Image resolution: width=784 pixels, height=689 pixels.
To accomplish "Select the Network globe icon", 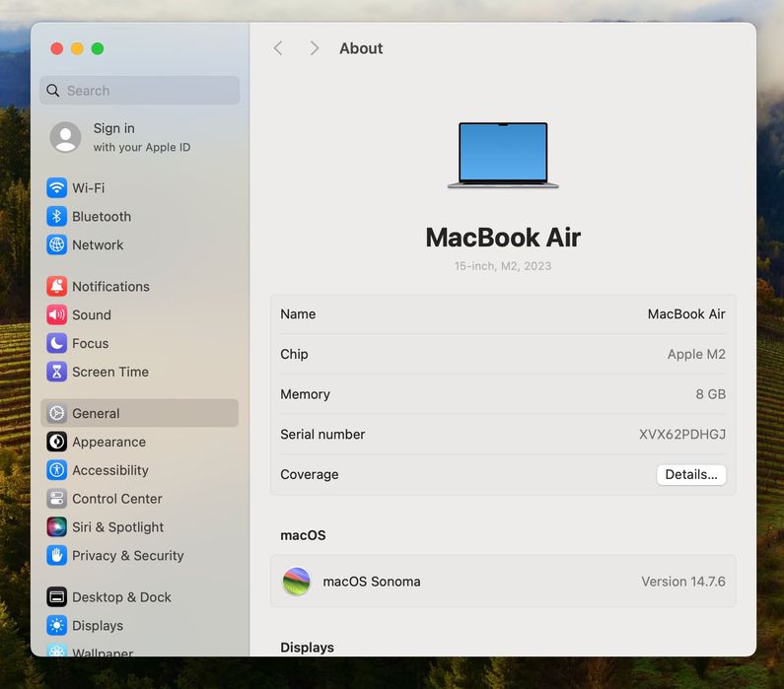I will [x=56, y=244].
